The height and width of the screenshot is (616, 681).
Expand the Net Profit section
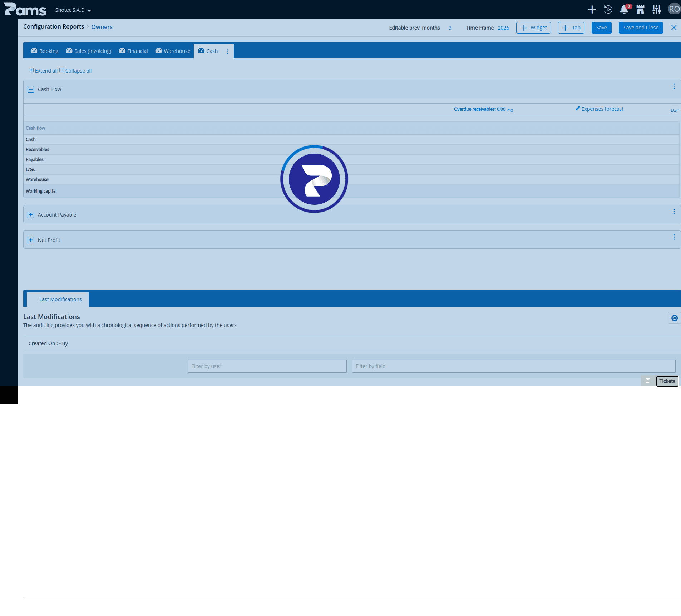(x=31, y=240)
